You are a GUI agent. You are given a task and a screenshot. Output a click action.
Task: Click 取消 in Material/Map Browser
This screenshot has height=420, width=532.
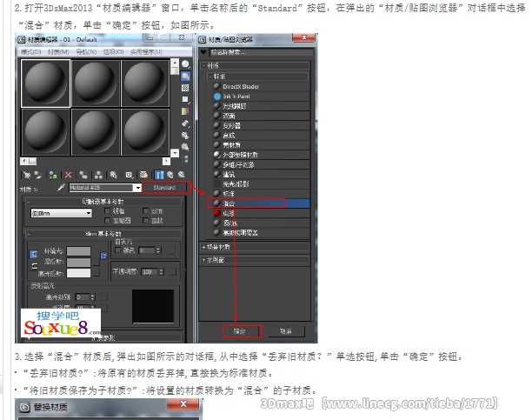[286, 331]
